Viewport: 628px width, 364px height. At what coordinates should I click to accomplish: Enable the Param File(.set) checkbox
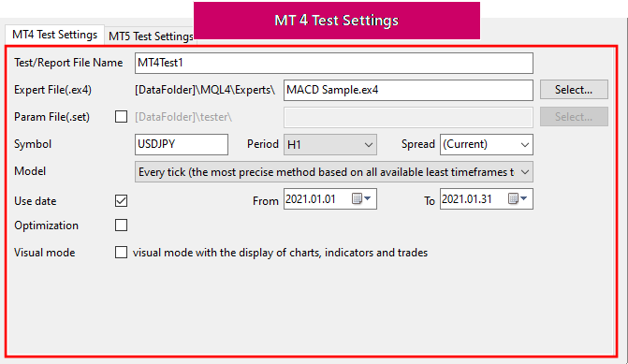click(x=121, y=117)
